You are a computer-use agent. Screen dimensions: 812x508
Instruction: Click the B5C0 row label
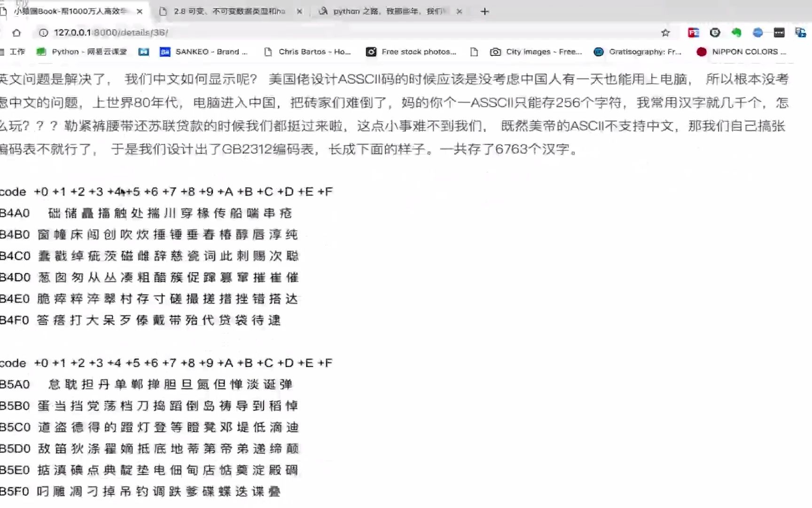(x=15, y=428)
